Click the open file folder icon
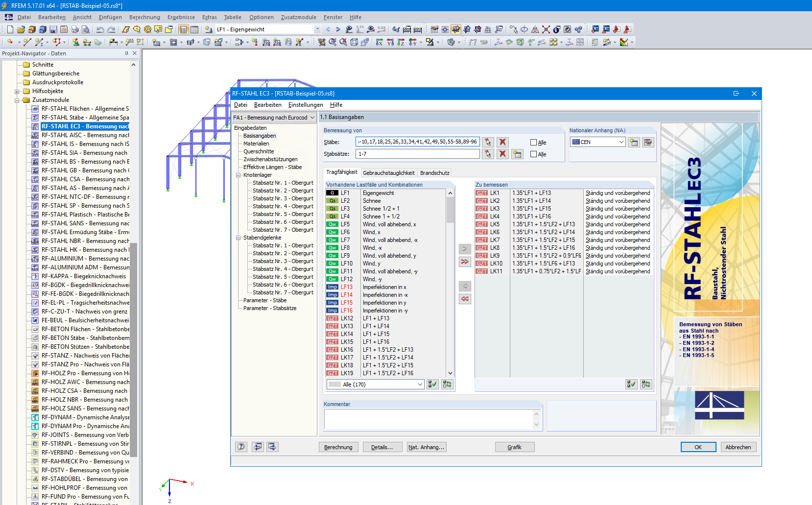The width and height of the screenshot is (812, 505). [x=21, y=29]
